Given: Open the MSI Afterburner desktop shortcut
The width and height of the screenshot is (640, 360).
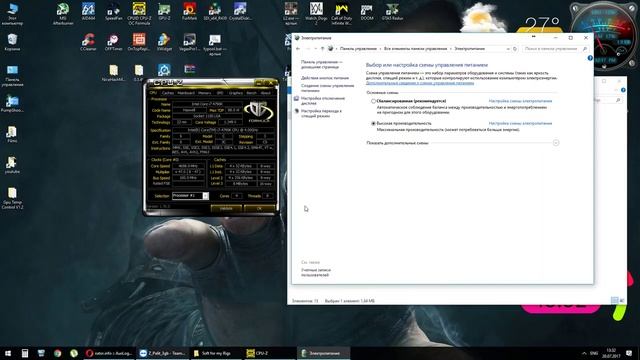Looking at the screenshot, I should click(63, 13).
